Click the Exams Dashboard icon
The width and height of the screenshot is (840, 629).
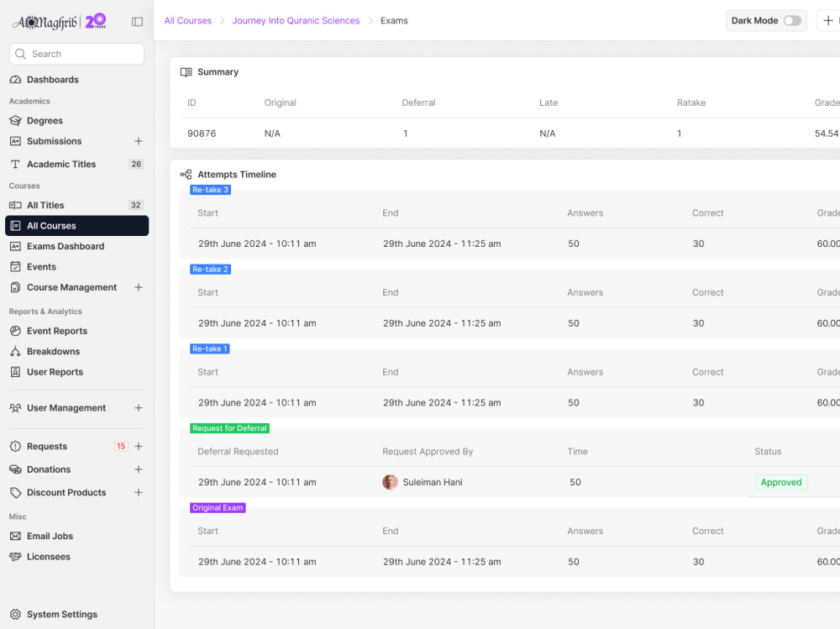15,246
